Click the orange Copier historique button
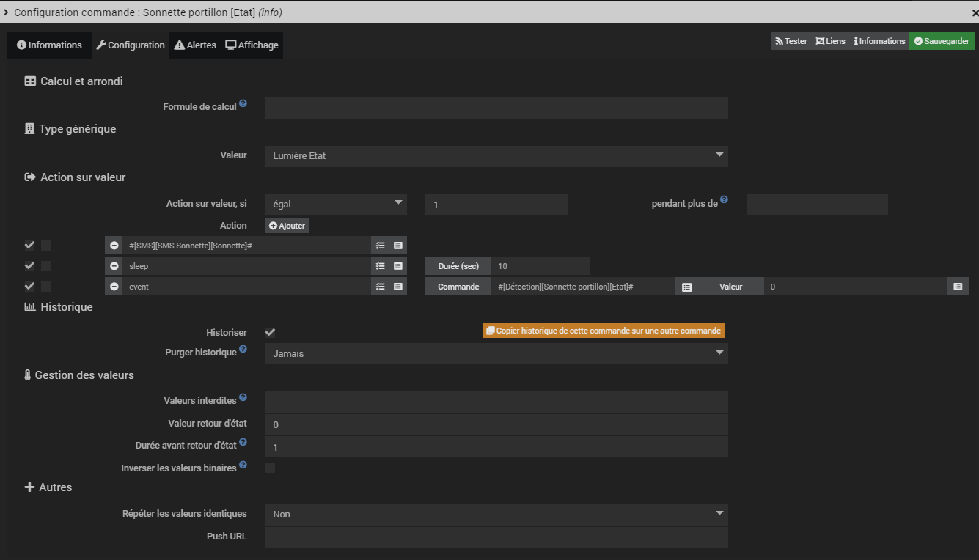 tap(603, 331)
